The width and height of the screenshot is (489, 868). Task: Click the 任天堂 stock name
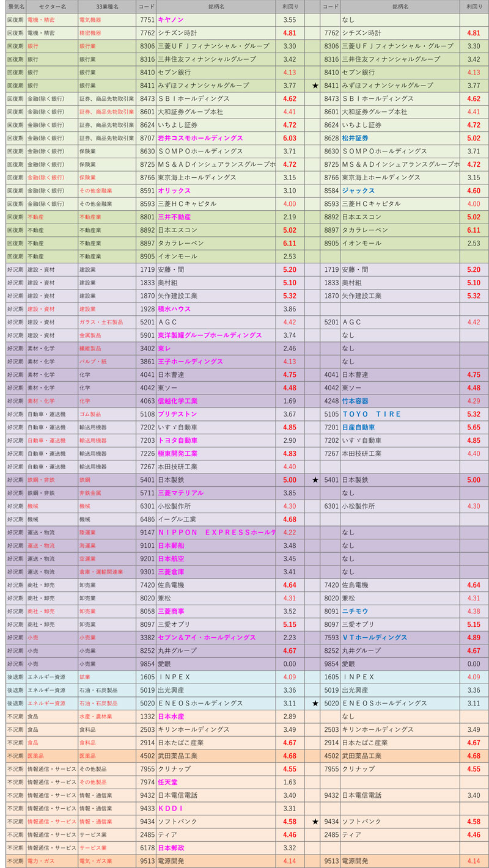pyautogui.click(x=168, y=782)
